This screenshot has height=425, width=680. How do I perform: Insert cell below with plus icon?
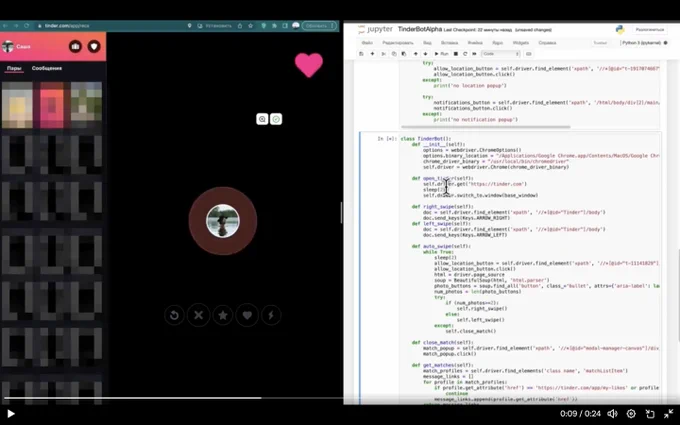coord(372,54)
